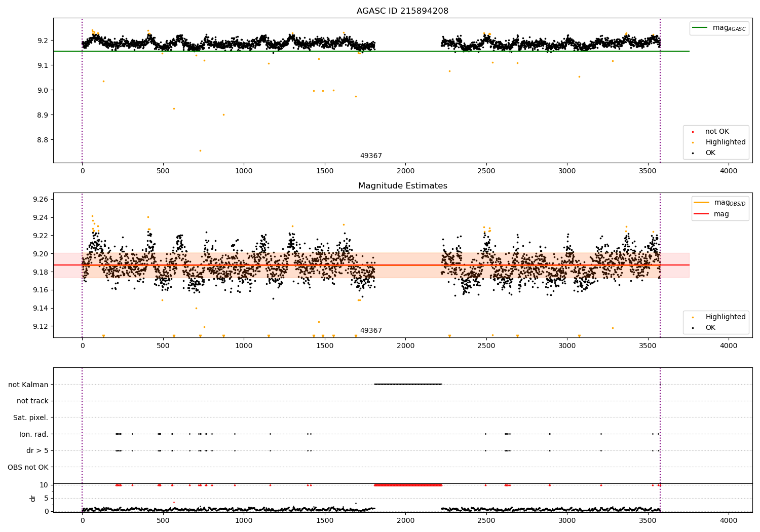This screenshot has height=532, width=760.
Task: Select 'Highlighted' legend entry in middle plot
Action: point(726,317)
